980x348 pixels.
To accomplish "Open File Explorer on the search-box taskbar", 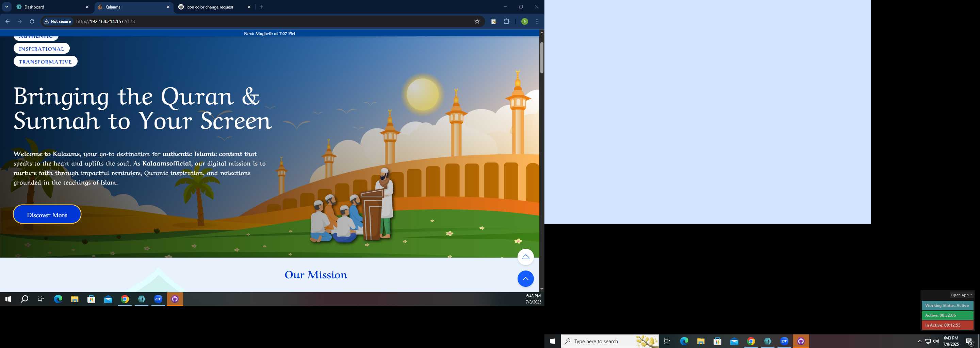I will pyautogui.click(x=701, y=342).
